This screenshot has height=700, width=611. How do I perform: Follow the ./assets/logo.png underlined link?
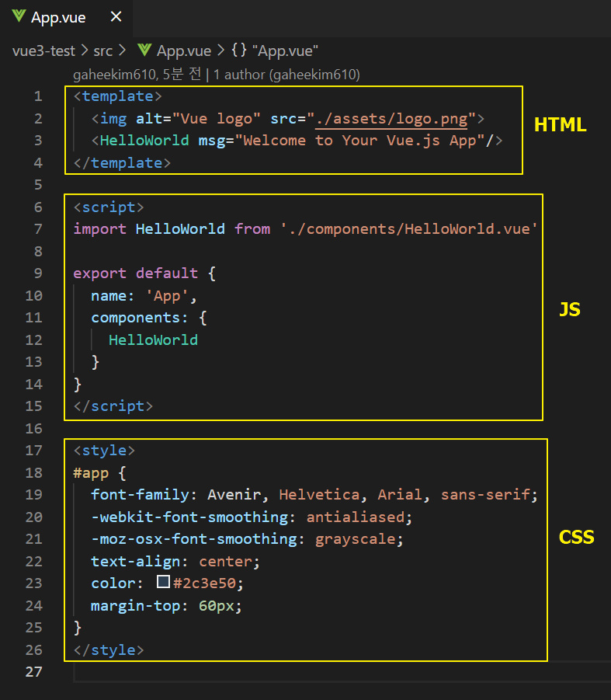coord(391,119)
